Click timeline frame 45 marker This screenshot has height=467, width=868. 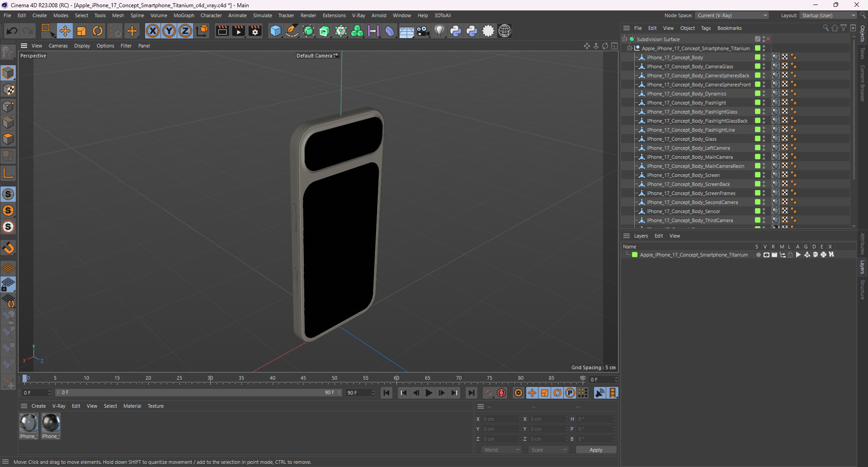(x=303, y=378)
